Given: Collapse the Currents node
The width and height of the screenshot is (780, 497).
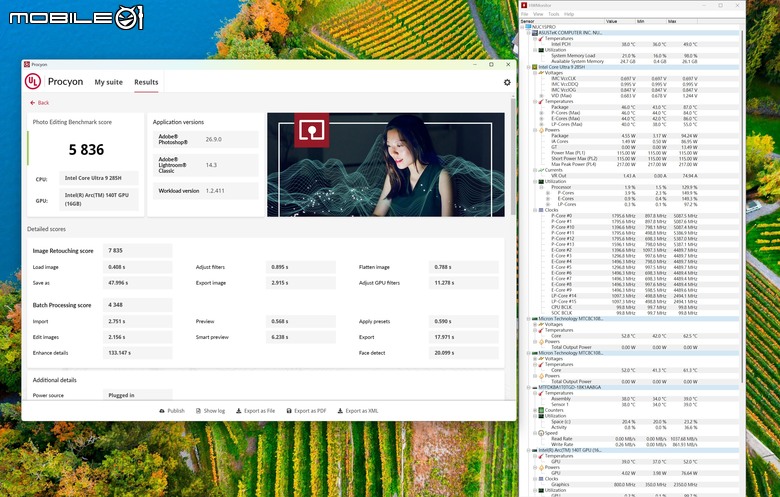Looking at the screenshot, I should pos(535,170).
